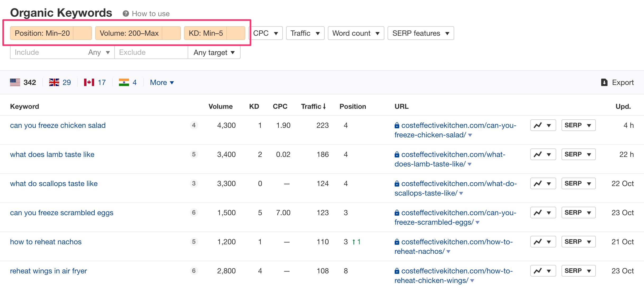Sort by the KD column header
The width and height of the screenshot is (644, 289).
click(x=254, y=106)
